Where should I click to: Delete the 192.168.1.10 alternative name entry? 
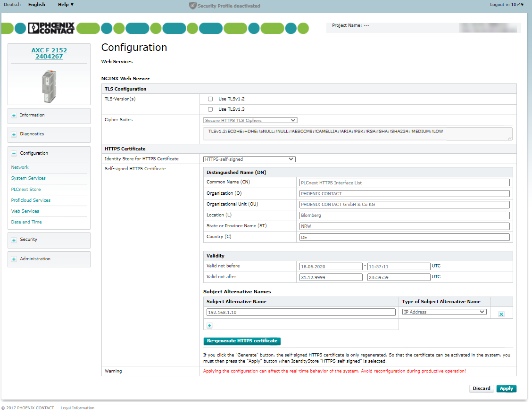[501, 314]
